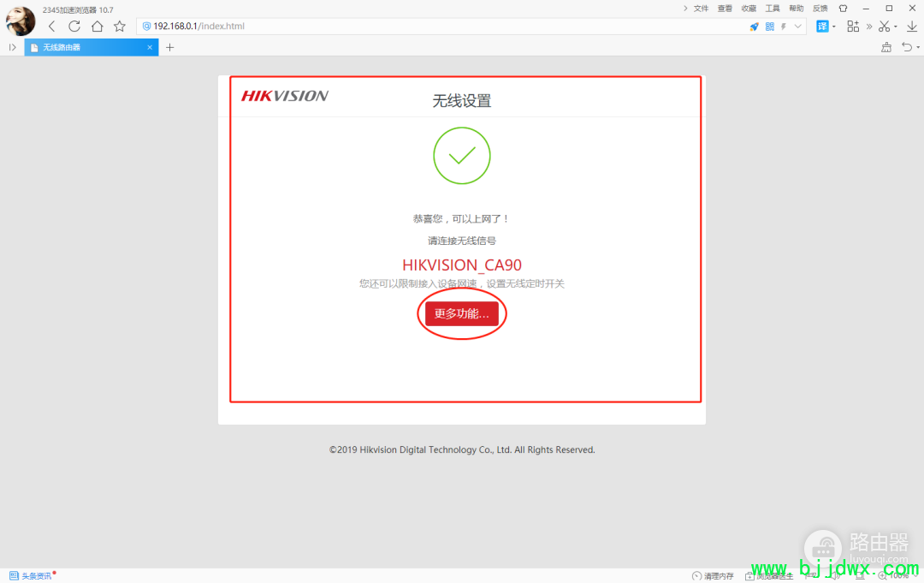The image size is (924, 583).
Task: Click the 无线设置 heading
Action: 462,101
